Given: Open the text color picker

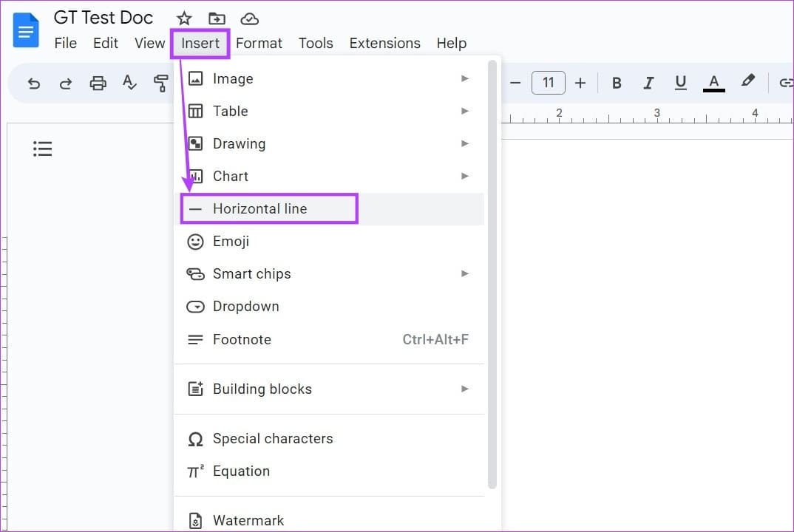Looking at the screenshot, I should click(x=713, y=83).
